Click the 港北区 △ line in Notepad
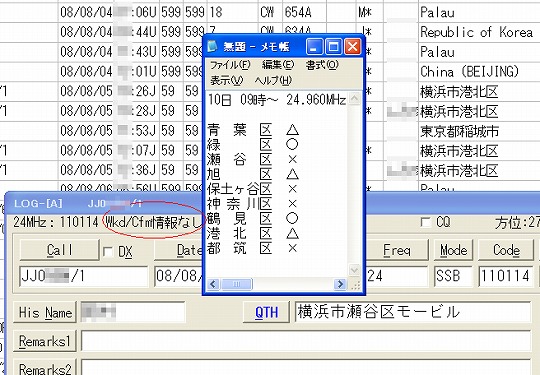 253,233
